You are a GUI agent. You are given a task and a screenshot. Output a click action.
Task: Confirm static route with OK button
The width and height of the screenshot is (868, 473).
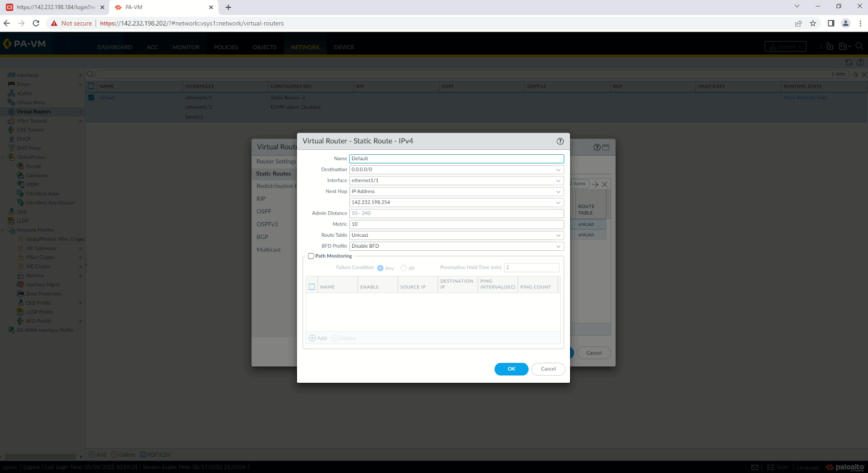[x=511, y=369]
